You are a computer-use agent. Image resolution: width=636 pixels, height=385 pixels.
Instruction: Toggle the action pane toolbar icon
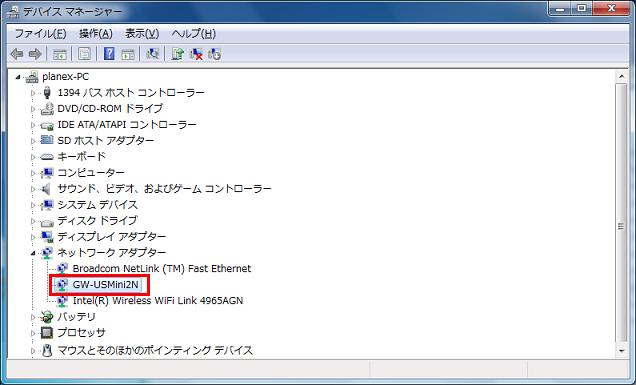pos(128,54)
